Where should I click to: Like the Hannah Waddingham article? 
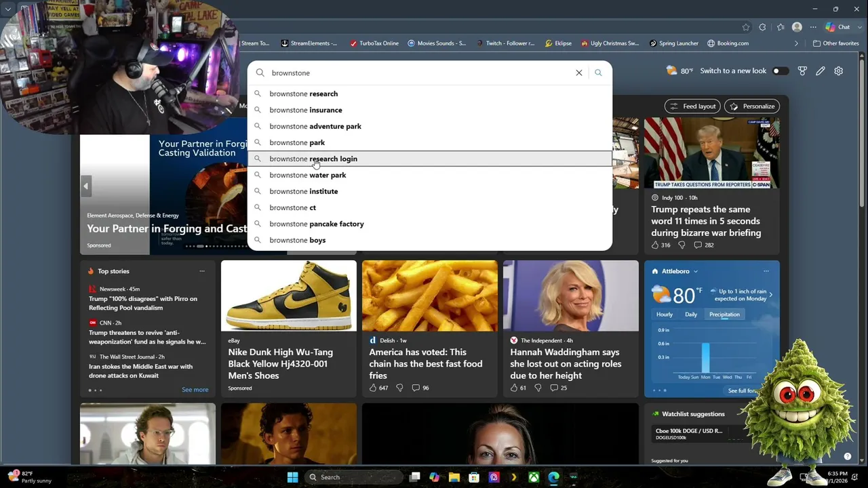[519, 388]
